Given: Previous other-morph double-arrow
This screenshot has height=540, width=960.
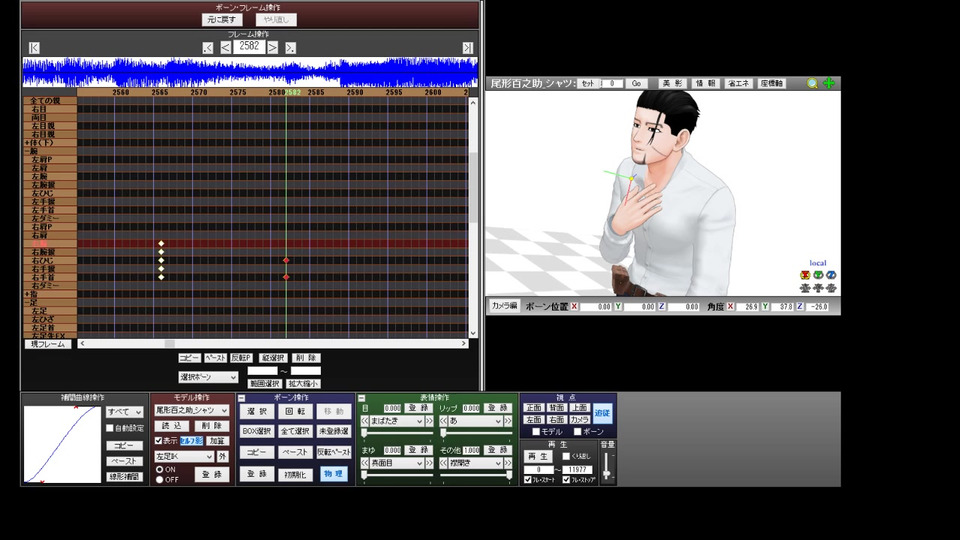Looking at the screenshot, I should coord(444,463).
